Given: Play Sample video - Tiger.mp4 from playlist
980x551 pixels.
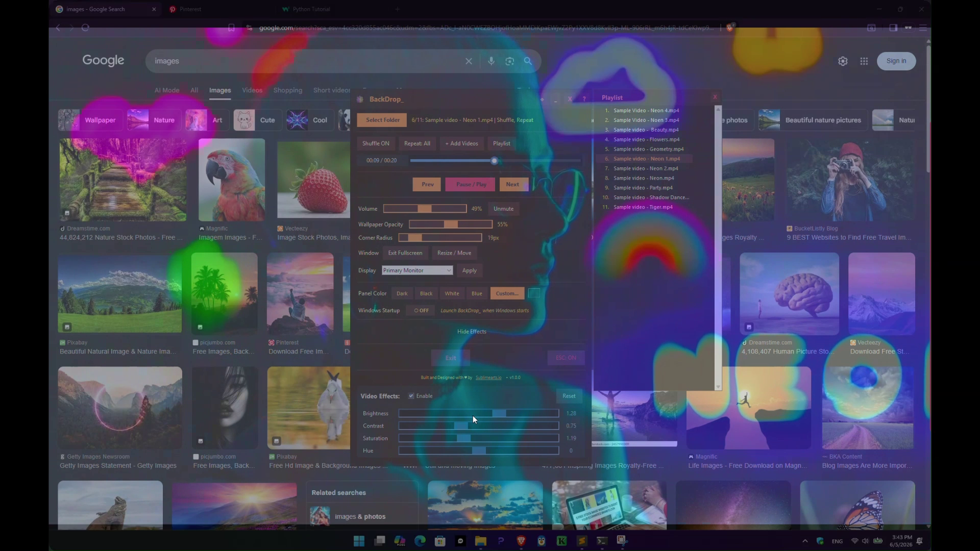Looking at the screenshot, I should 643,207.
